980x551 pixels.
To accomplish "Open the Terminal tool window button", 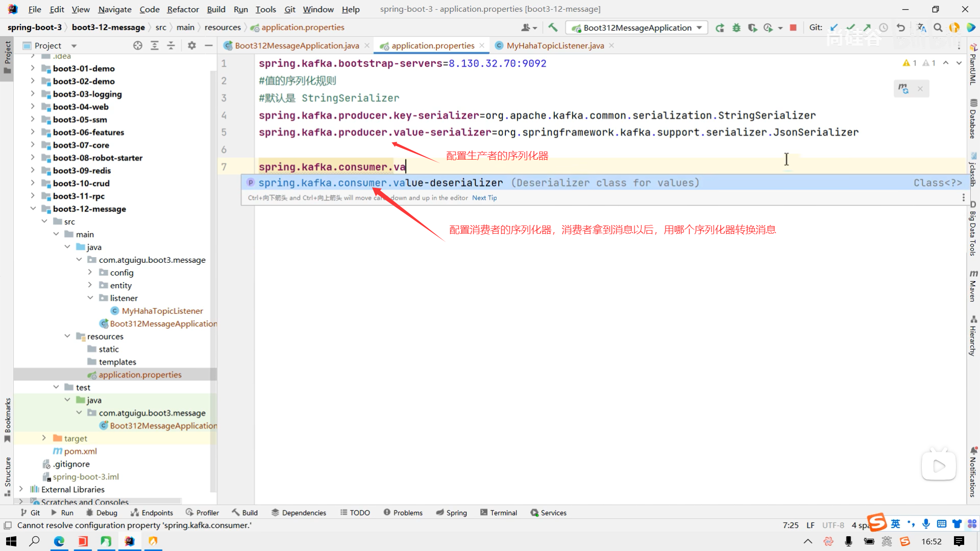I will 498,513.
